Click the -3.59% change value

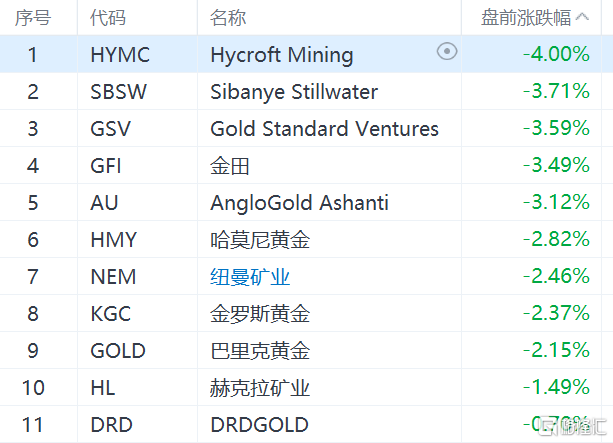point(556,128)
